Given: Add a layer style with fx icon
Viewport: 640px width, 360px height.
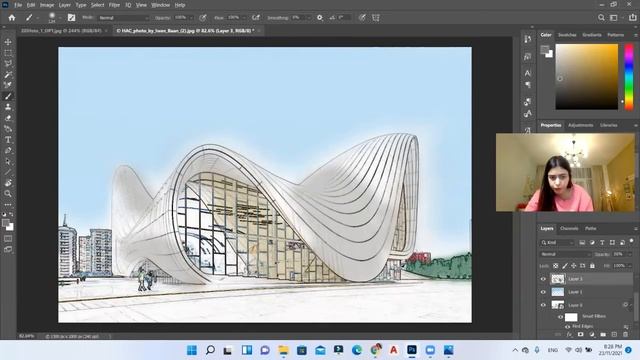Looking at the screenshot, I should tap(569, 334).
